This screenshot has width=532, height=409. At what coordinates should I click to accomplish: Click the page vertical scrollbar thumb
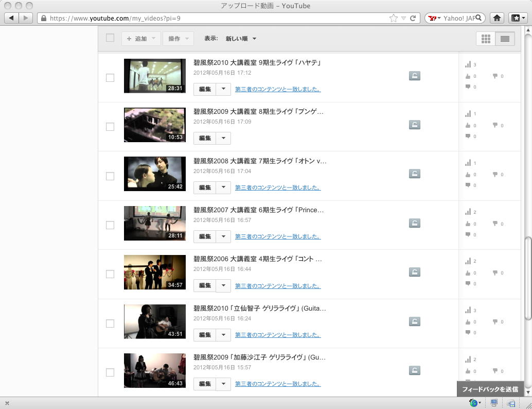click(527, 279)
